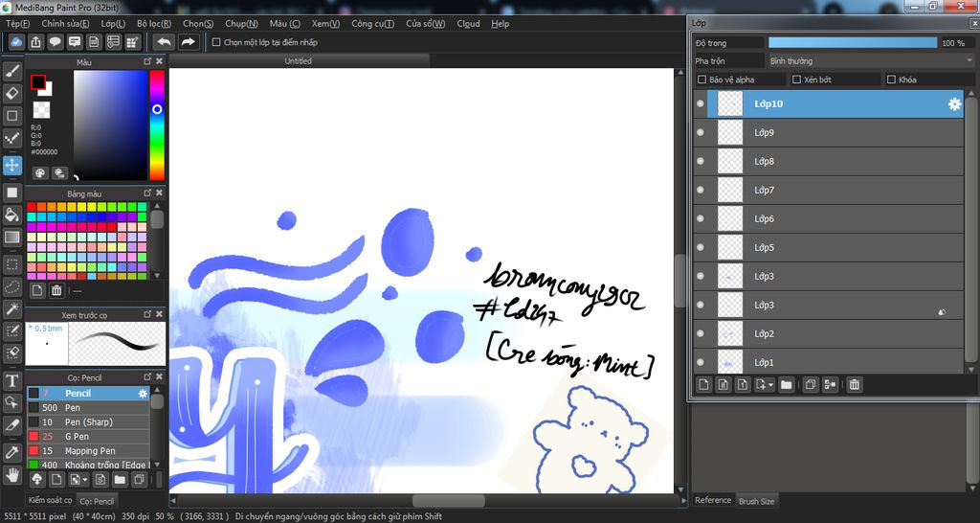Select the Lớp8 layer
Screen dimensions: 980x523
click(828, 162)
